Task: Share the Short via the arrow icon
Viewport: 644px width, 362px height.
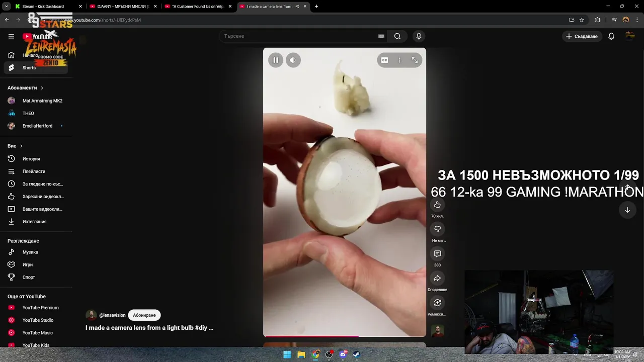Action: pyautogui.click(x=437, y=279)
